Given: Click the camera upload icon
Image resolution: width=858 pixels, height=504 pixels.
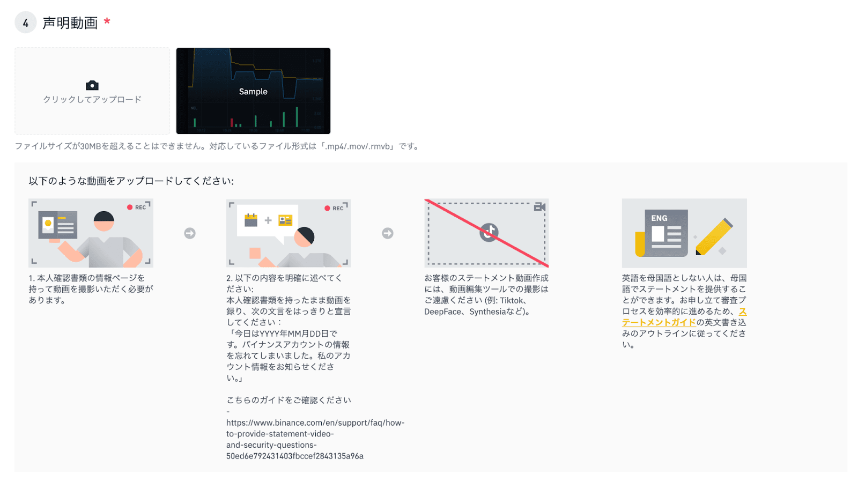Looking at the screenshot, I should pos(92,85).
